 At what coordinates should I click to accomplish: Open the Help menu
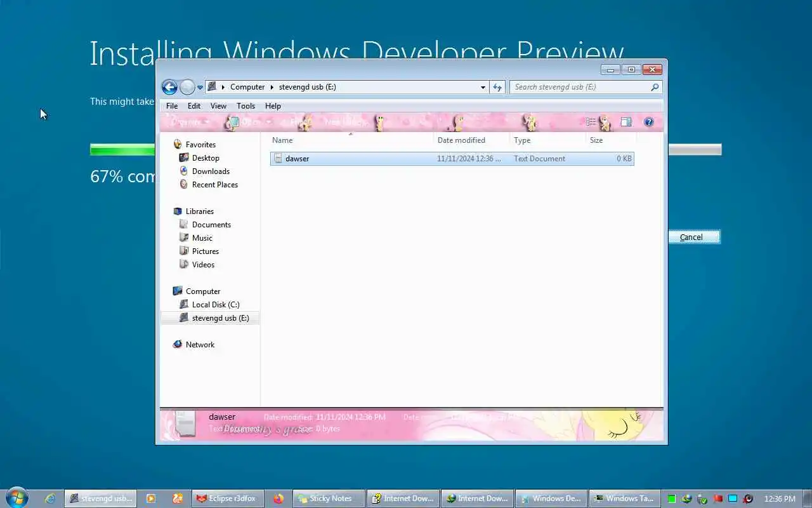coord(273,106)
